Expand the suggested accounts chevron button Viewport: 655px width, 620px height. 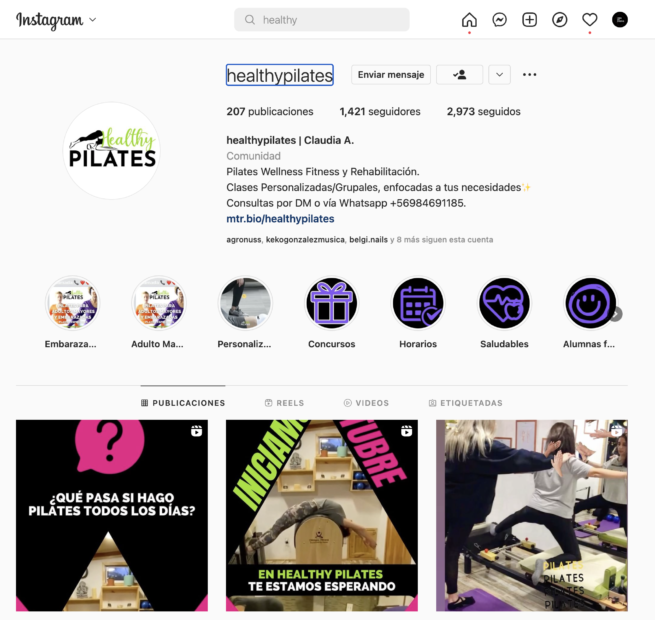(x=500, y=75)
